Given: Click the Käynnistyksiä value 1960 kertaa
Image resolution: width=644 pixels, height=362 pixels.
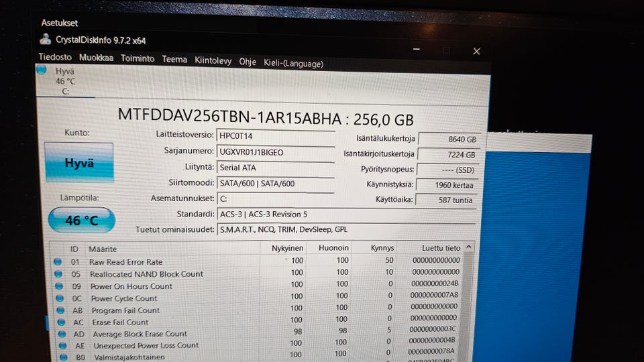Looking at the screenshot, I should 447,185.
